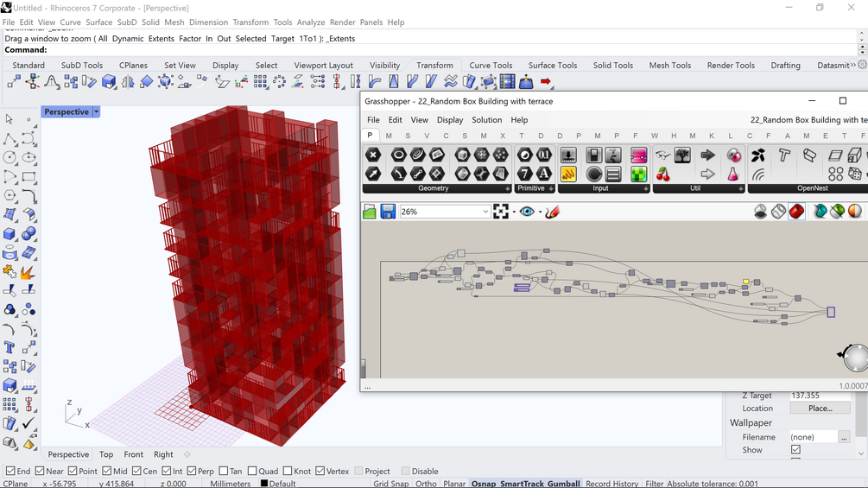Image resolution: width=868 pixels, height=488 pixels.
Task: Disable Grasshopper preview with grey preview-off icon
Action: (761, 212)
